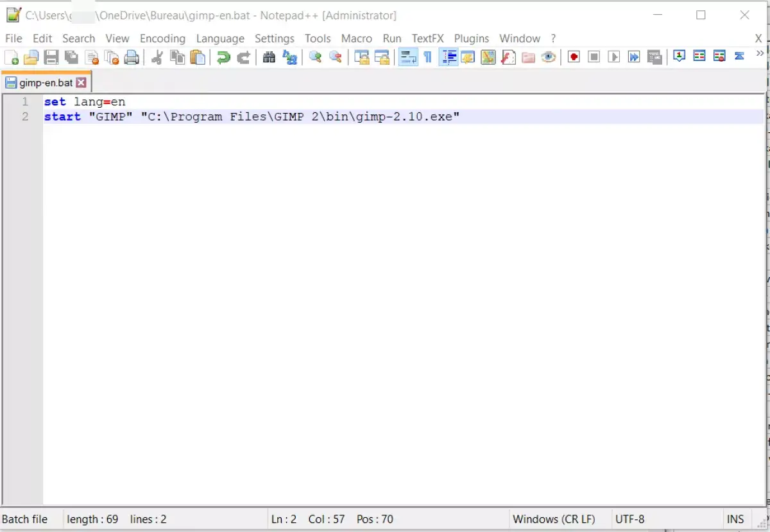Cut selection using the scissors icon
This screenshot has width=770, height=532.
coord(157,58)
